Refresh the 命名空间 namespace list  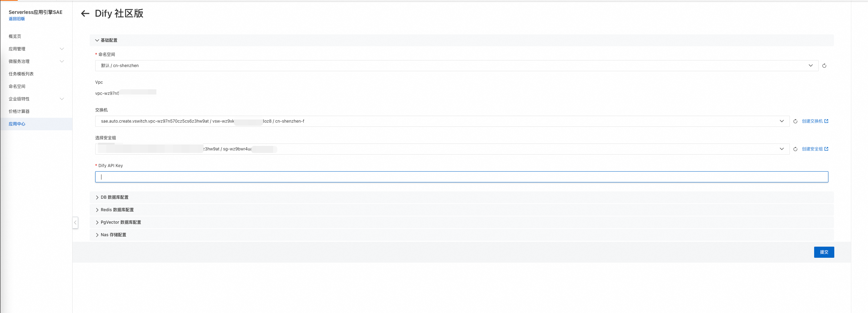click(824, 66)
